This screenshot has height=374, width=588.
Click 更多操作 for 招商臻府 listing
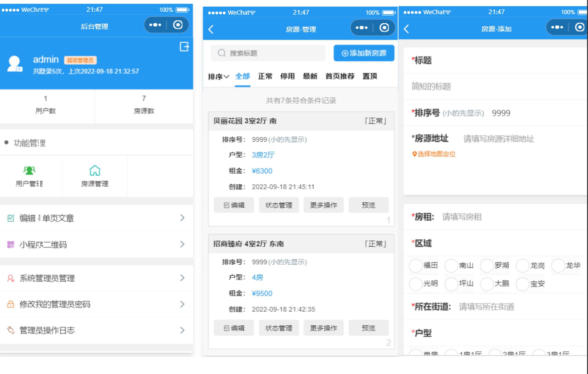[x=324, y=328]
